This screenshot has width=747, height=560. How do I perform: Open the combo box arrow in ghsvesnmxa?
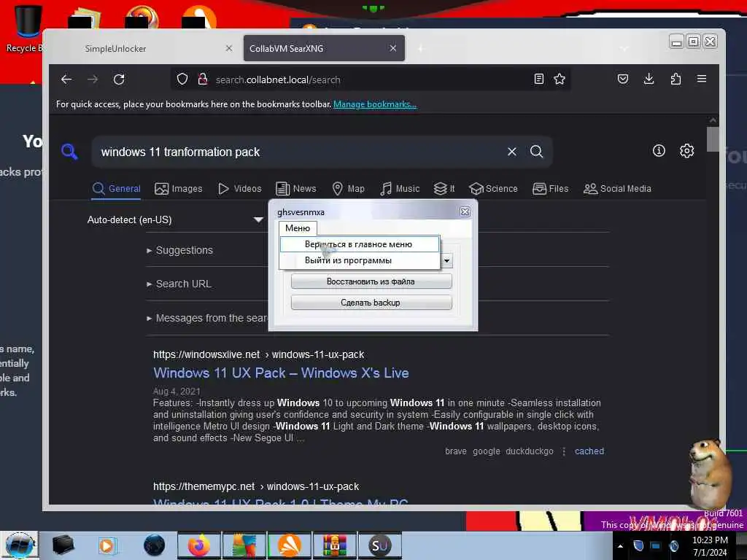click(x=447, y=260)
